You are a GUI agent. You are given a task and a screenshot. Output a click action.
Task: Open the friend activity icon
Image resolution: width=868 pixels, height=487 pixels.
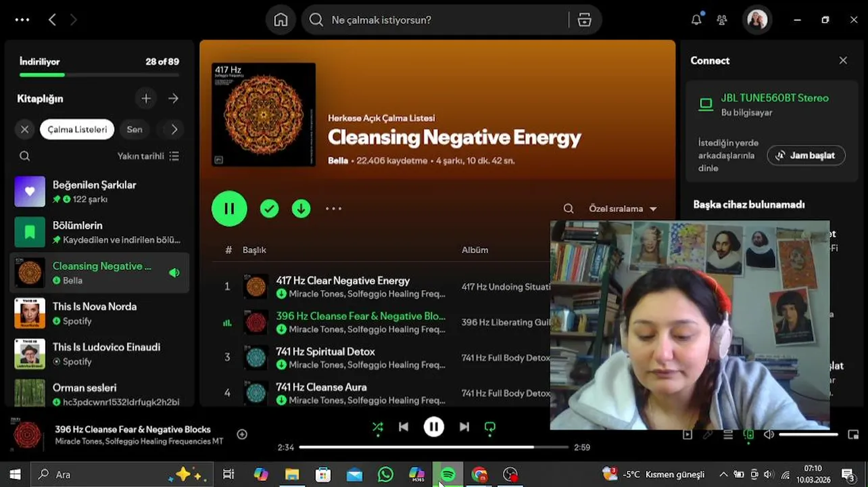coord(722,20)
